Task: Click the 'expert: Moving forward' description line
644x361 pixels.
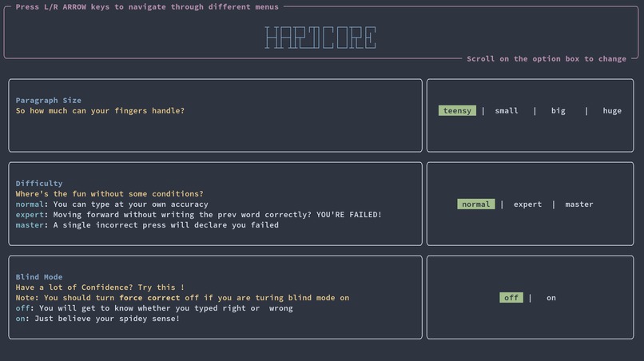Action: 199,214
